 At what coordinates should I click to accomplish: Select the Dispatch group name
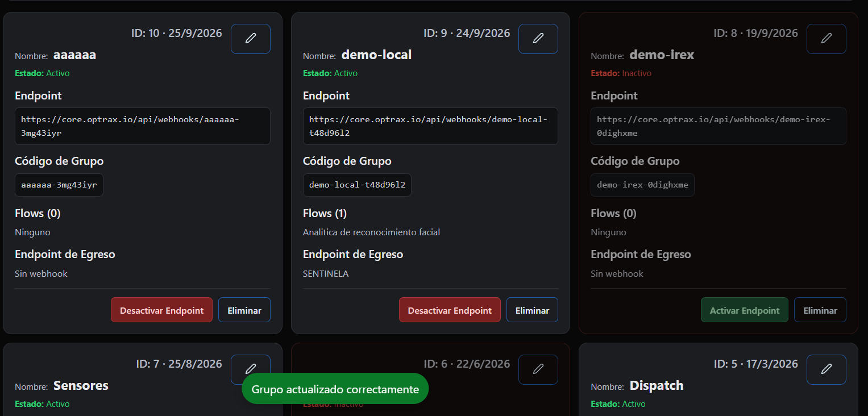[x=657, y=385]
